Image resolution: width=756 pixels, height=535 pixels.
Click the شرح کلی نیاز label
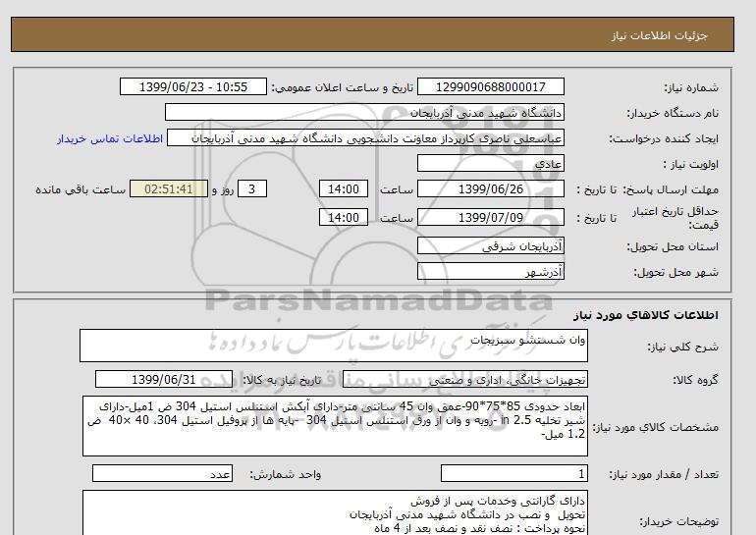pos(682,347)
